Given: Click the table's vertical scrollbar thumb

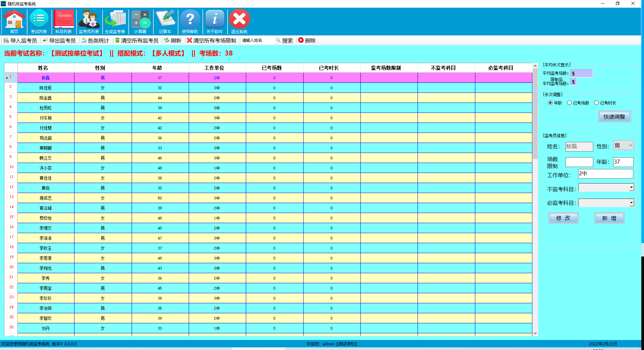Looking at the screenshot, I should click(535, 114).
